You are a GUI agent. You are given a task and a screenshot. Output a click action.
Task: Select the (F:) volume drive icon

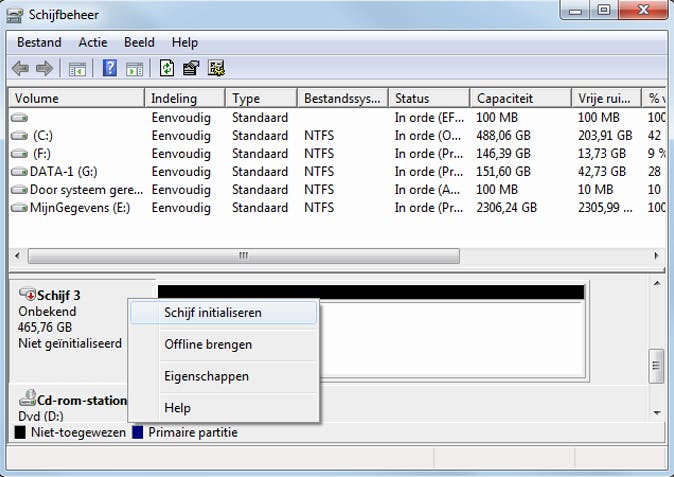point(19,154)
